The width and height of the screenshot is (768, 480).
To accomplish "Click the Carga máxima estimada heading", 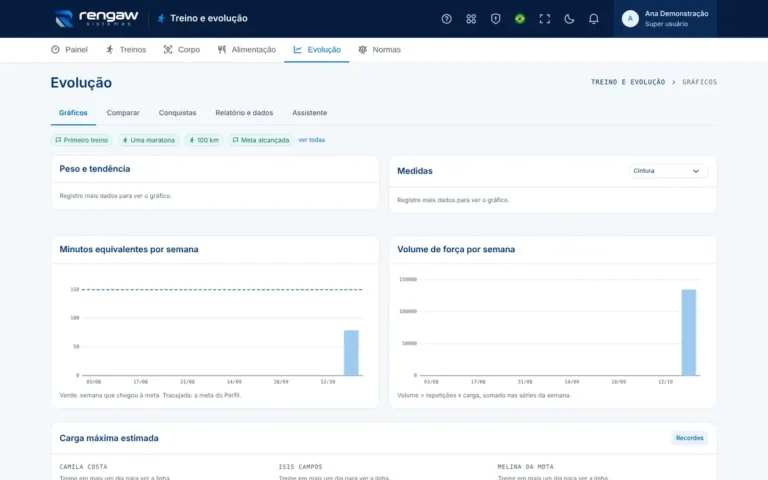I will (109, 438).
